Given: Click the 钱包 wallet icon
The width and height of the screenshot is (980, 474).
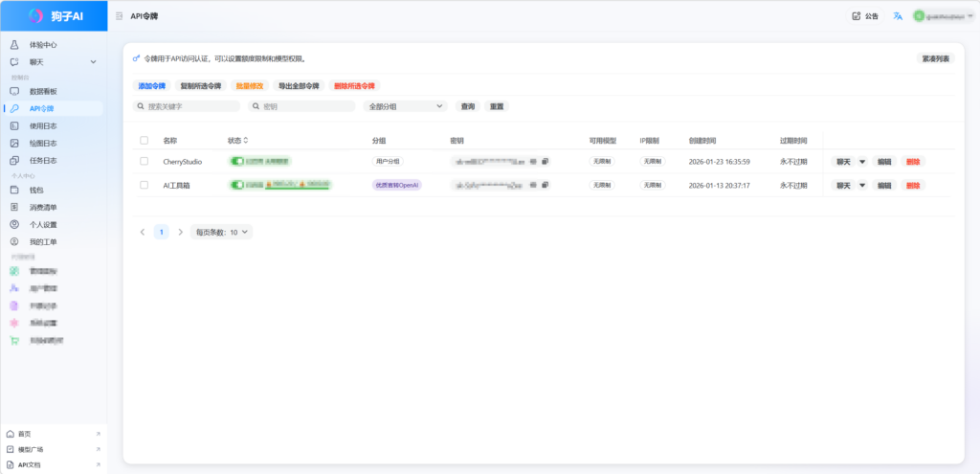Looking at the screenshot, I should 14,191.
